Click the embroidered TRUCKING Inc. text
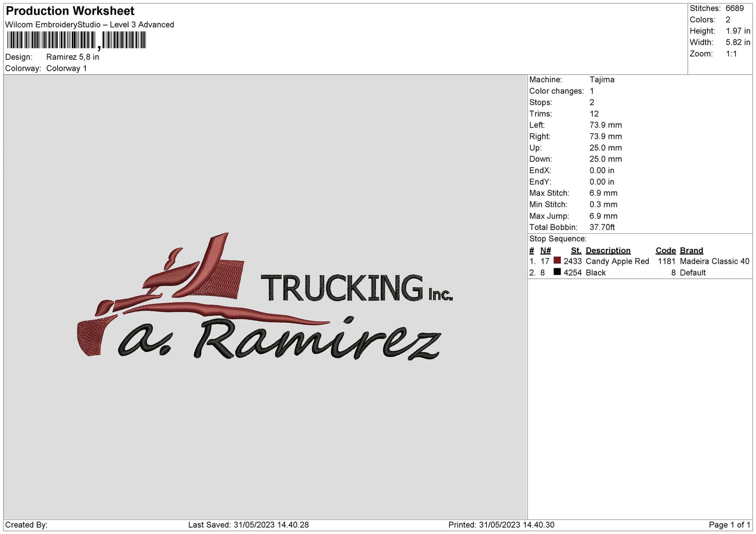The image size is (756, 534). 357,288
